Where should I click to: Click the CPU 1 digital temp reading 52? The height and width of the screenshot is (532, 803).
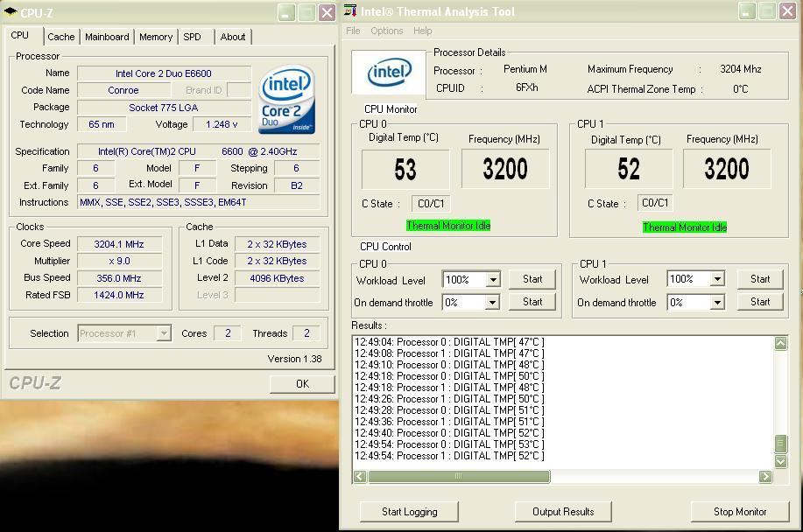click(629, 169)
